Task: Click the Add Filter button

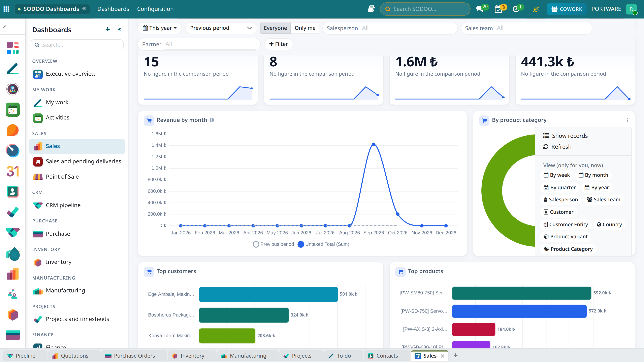Action: coord(279,44)
